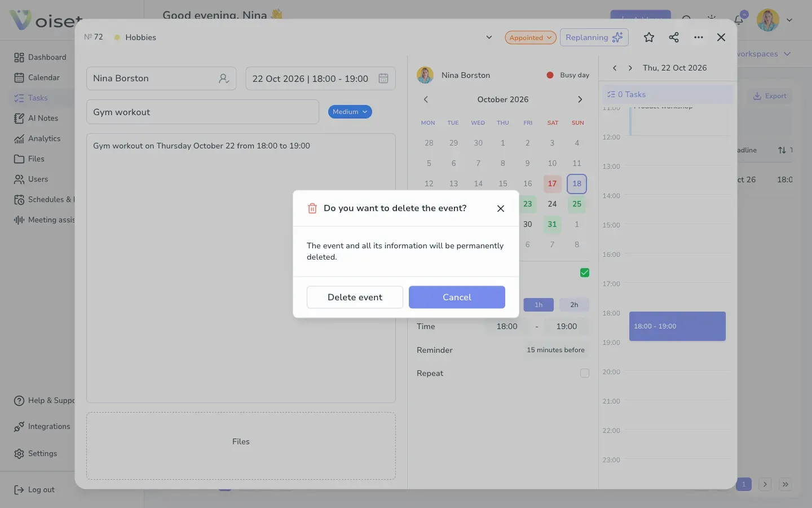Click the assignee person icon
Viewport: 812px width, 508px height.
[224, 78]
